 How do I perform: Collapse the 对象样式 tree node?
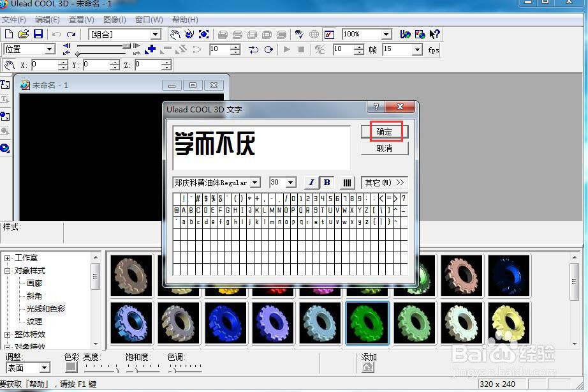[x=7, y=271]
